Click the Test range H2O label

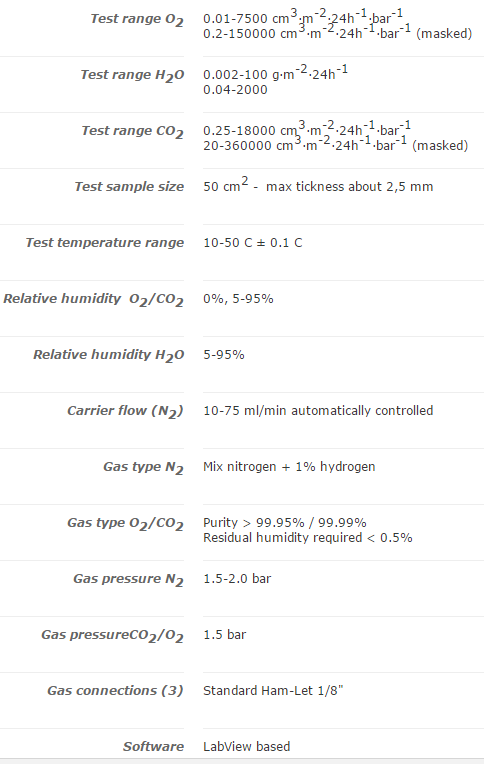132,75
